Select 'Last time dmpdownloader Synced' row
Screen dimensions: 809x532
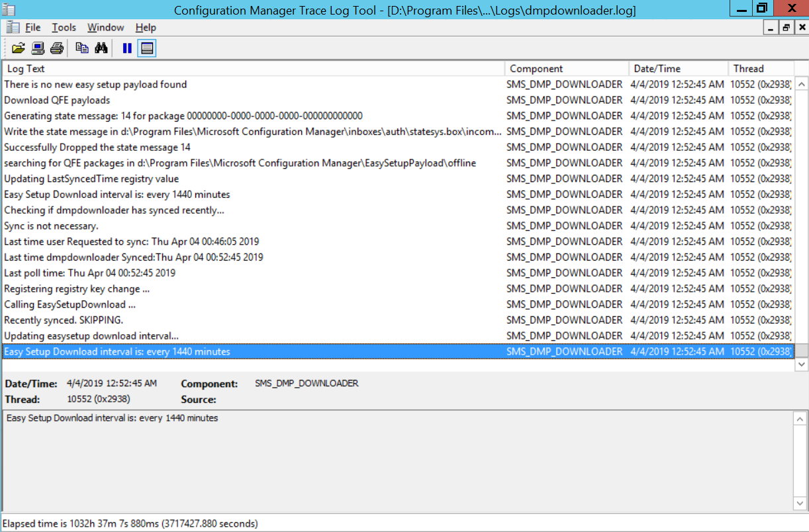click(398, 257)
